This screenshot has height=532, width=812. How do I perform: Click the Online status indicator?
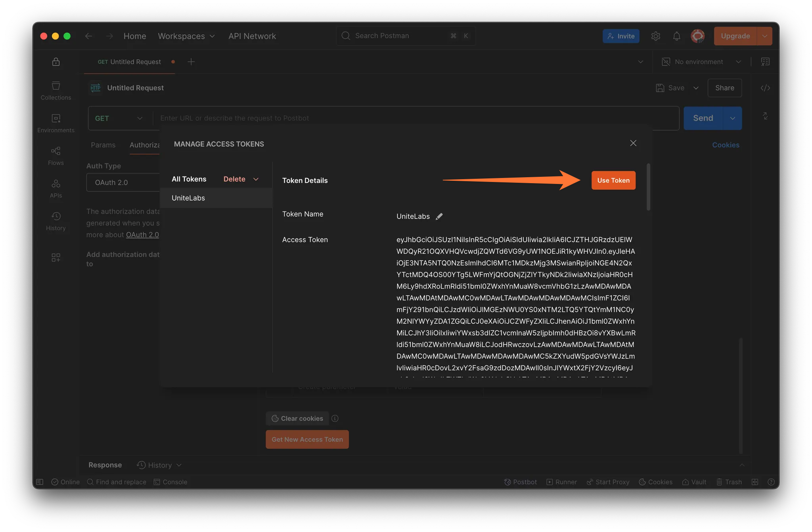click(x=65, y=482)
